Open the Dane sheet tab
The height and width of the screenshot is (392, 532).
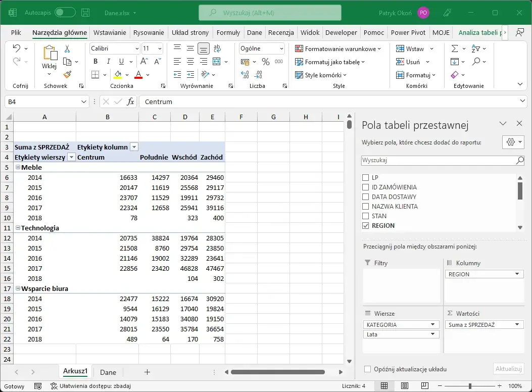click(x=108, y=372)
